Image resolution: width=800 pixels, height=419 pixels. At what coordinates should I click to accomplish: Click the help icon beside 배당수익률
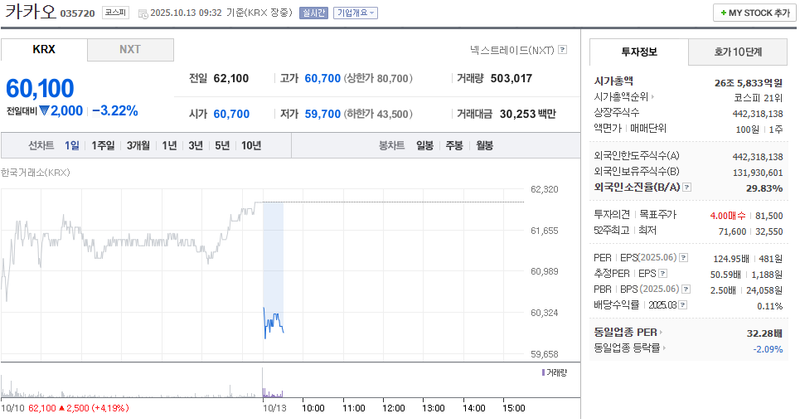pos(684,305)
